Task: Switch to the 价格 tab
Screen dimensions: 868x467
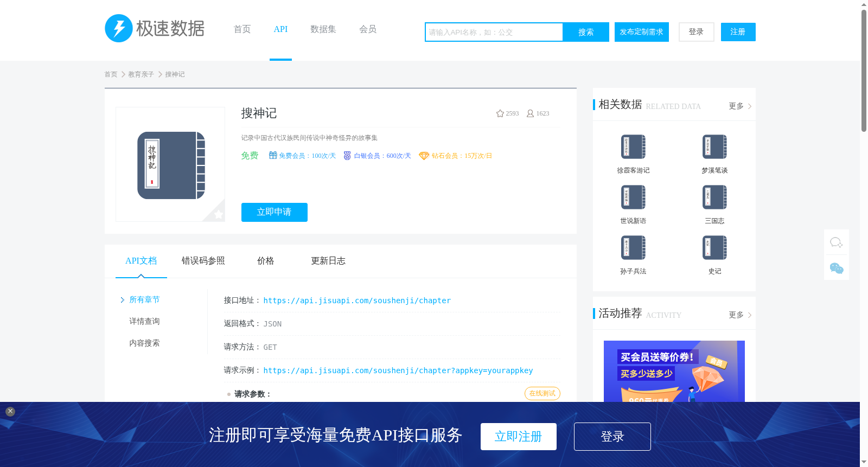Action: pyautogui.click(x=266, y=261)
